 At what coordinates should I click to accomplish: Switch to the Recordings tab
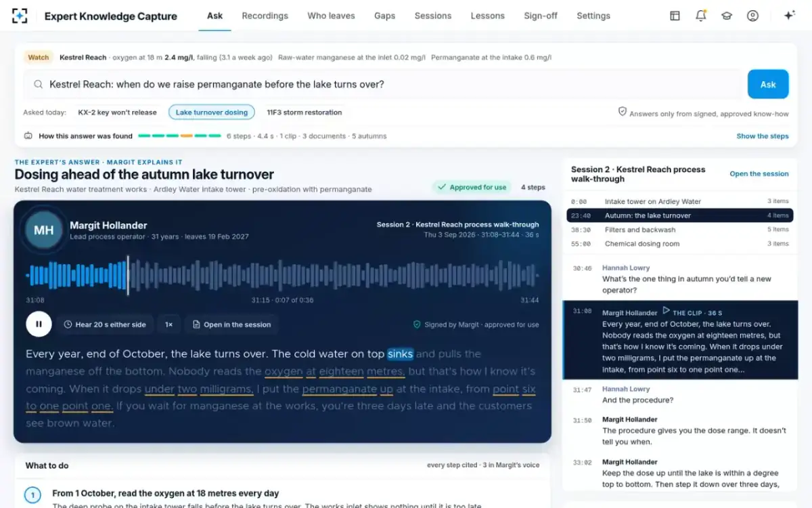pyautogui.click(x=265, y=16)
